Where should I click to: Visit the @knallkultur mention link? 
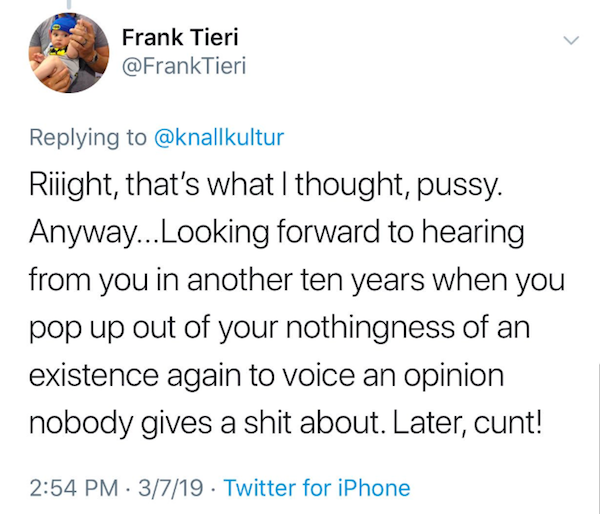(219, 137)
